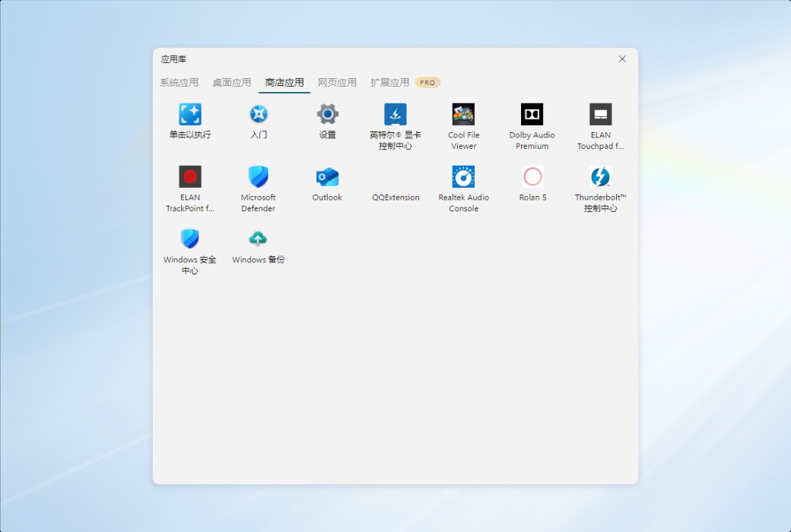Switch to the 网页应用 tab
791x532 pixels.
tap(337, 82)
